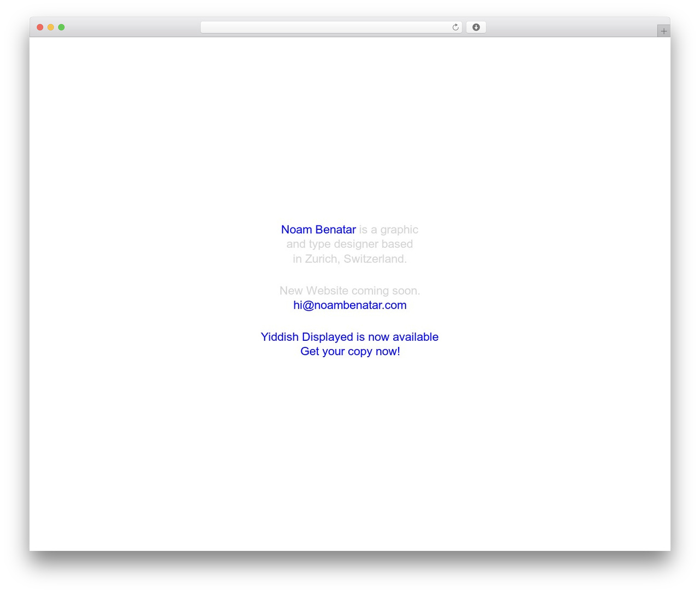This screenshot has height=593, width=700.
Task: Open the downloads arrow button
Action: (476, 27)
